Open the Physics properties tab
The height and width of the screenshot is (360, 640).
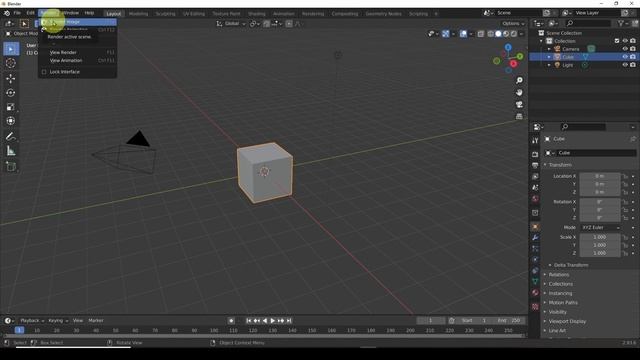click(535, 260)
